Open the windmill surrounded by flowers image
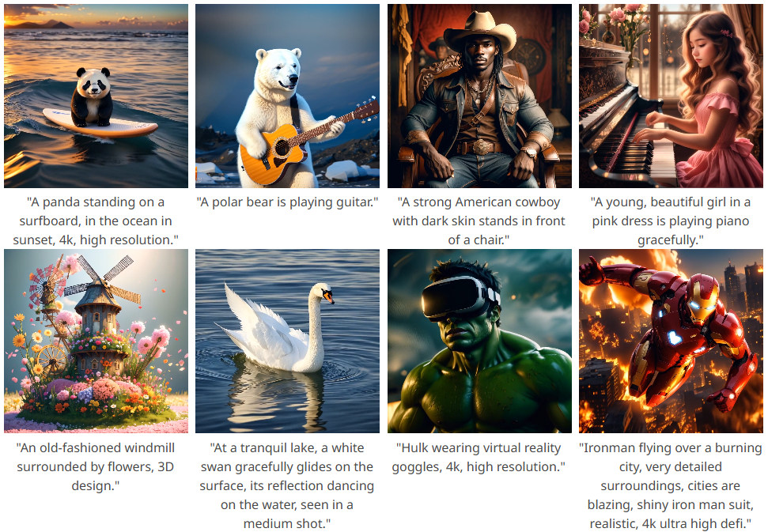Viewport: 768px width, 532px height. click(96, 341)
